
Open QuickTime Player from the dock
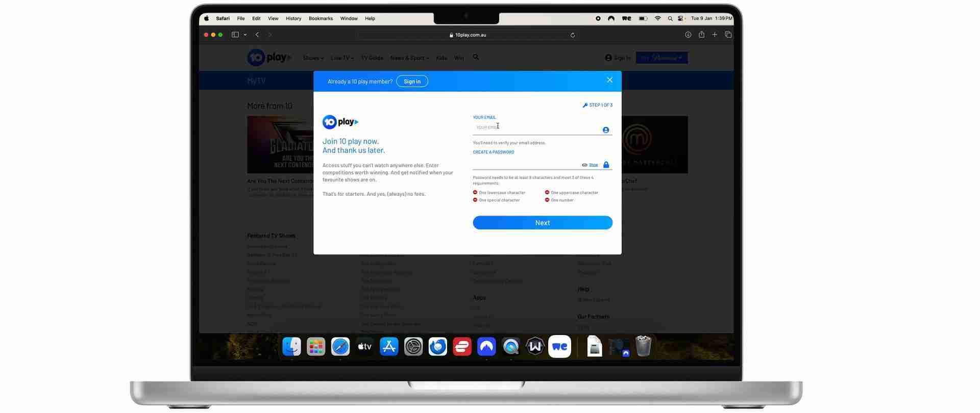point(511,347)
